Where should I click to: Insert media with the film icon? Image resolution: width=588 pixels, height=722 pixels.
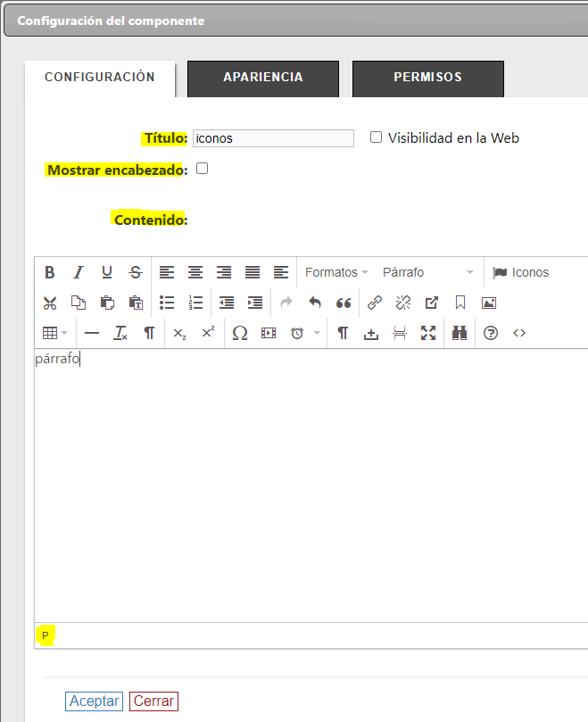[x=269, y=333]
